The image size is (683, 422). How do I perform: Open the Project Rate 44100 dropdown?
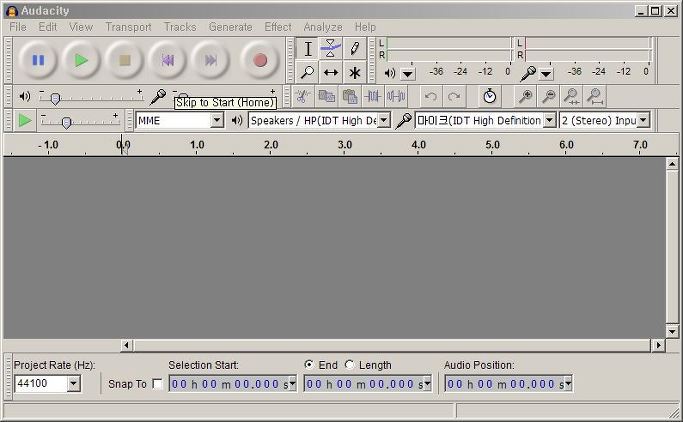click(x=74, y=384)
